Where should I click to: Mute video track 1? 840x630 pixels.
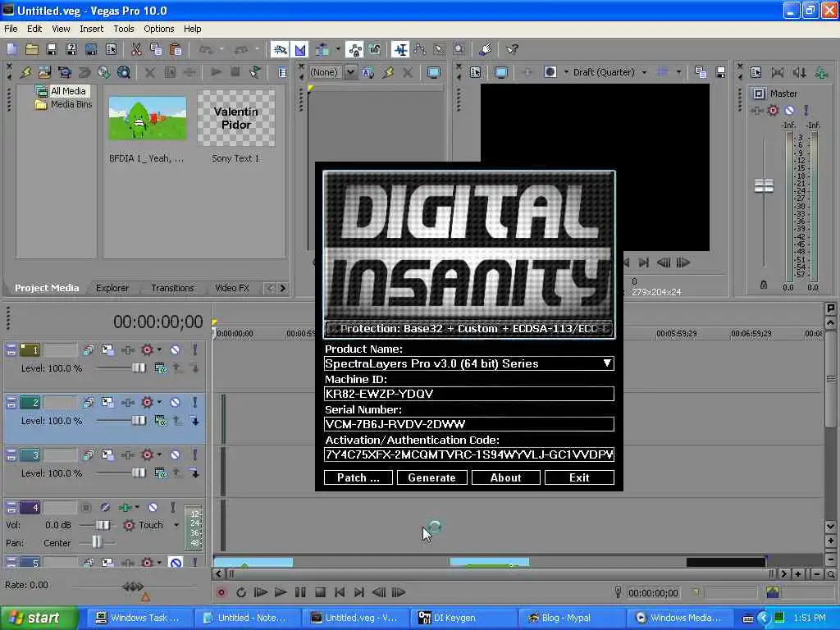point(176,349)
